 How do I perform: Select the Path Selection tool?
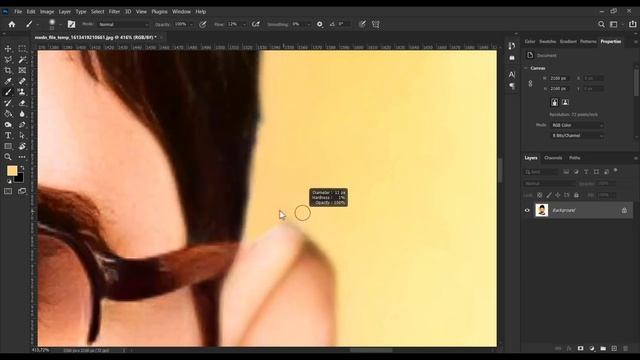(22, 135)
